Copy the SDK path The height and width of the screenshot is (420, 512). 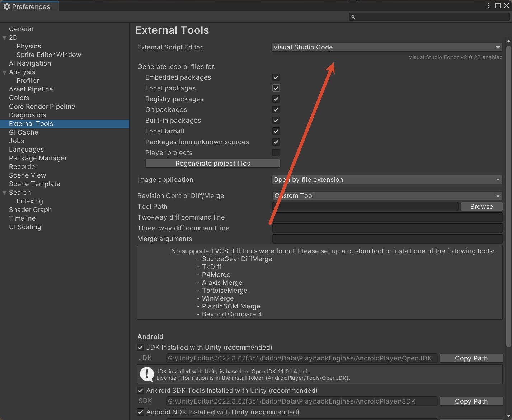tap(471, 401)
